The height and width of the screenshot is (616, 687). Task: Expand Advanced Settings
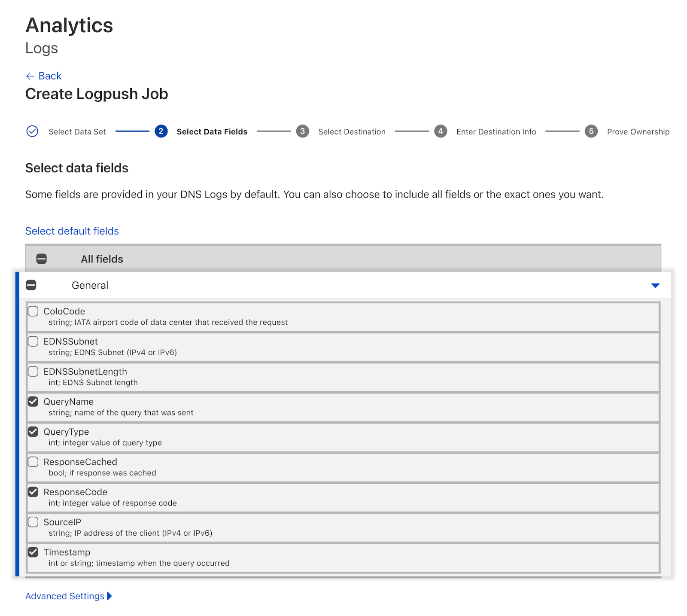coord(69,596)
